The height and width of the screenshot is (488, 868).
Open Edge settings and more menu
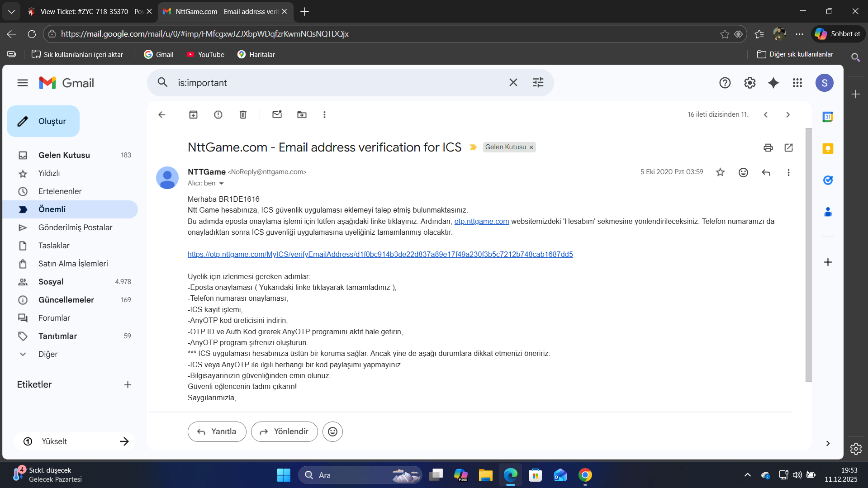coord(799,34)
